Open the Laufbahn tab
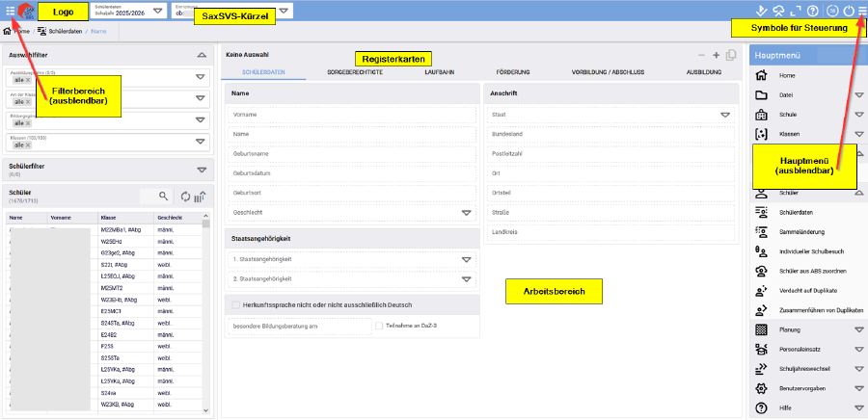Image resolution: width=868 pixels, height=420 pixels. coord(440,72)
